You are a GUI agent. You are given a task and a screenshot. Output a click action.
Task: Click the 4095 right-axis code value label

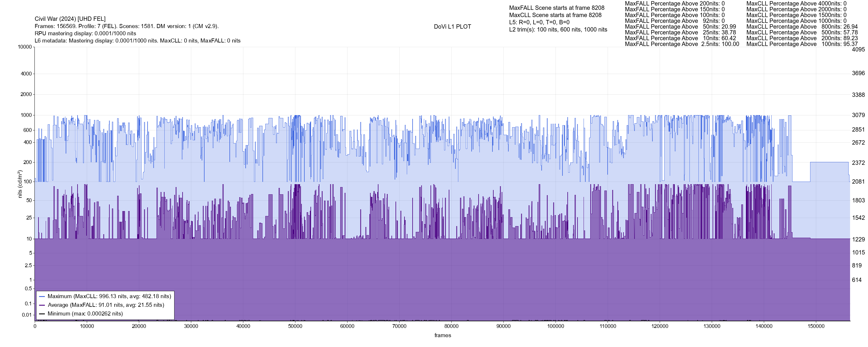pos(858,49)
